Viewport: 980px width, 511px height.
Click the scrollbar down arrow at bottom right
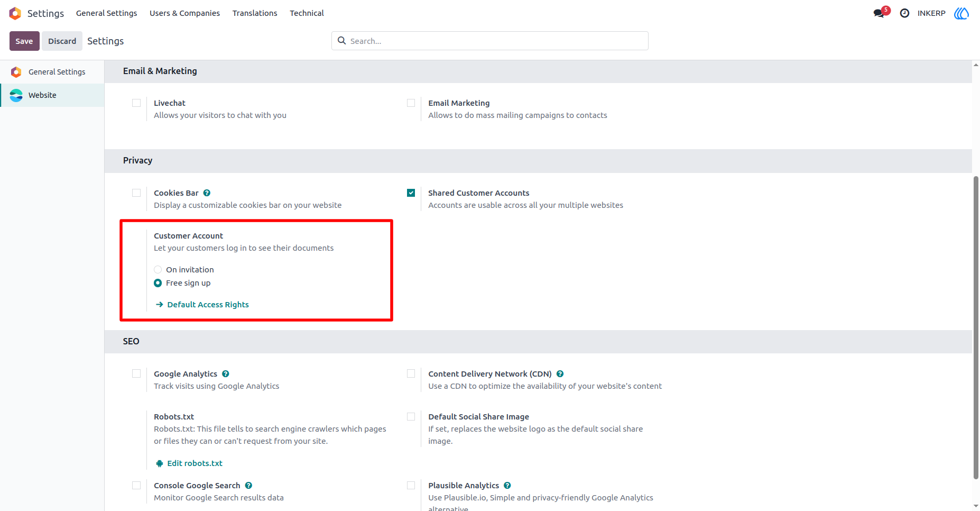click(976, 506)
